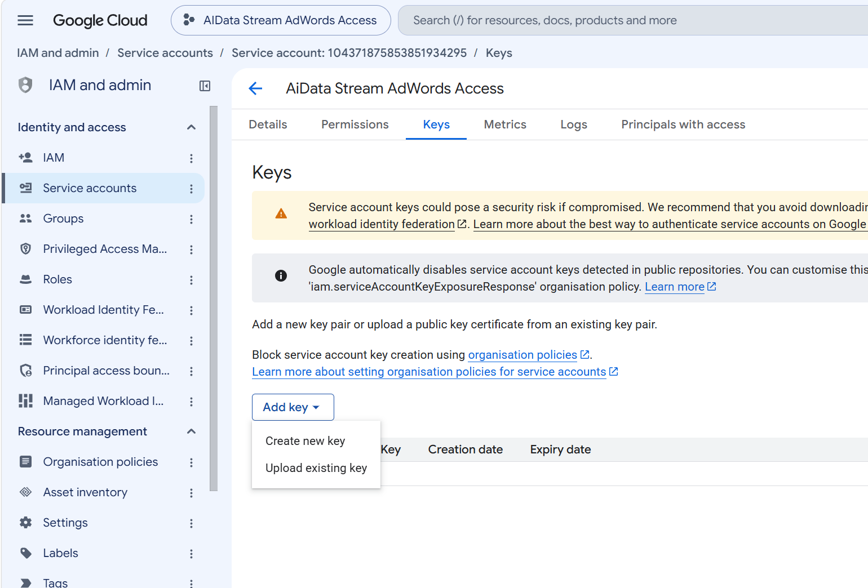Click the Settings gear icon
This screenshot has height=588, width=868.
(26, 523)
